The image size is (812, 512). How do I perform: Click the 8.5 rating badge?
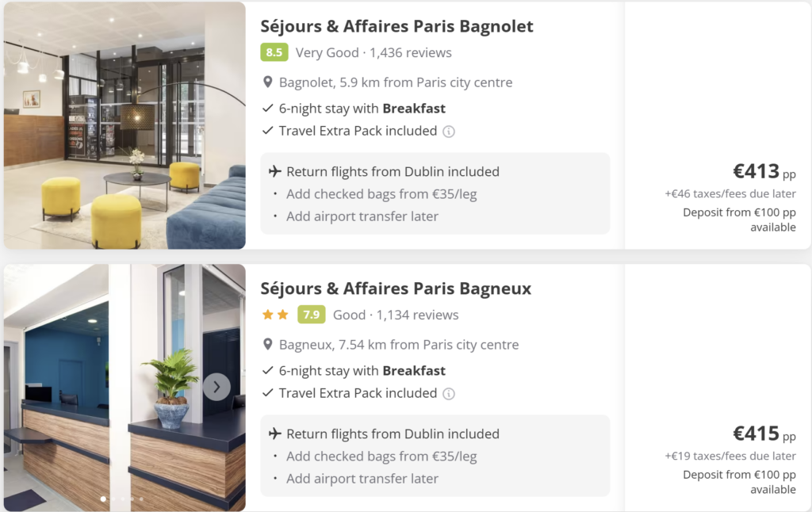pos(274,52)
